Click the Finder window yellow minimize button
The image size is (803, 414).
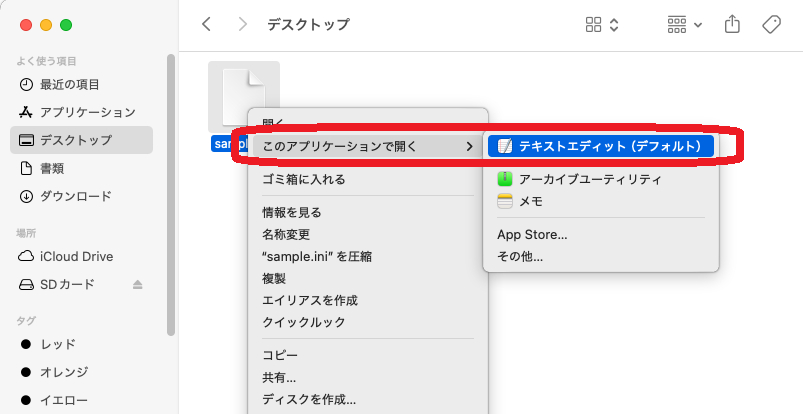[46, 25]
